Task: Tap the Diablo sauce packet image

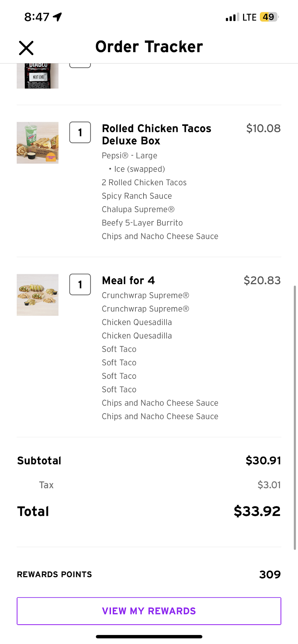Action: point(38,76)
